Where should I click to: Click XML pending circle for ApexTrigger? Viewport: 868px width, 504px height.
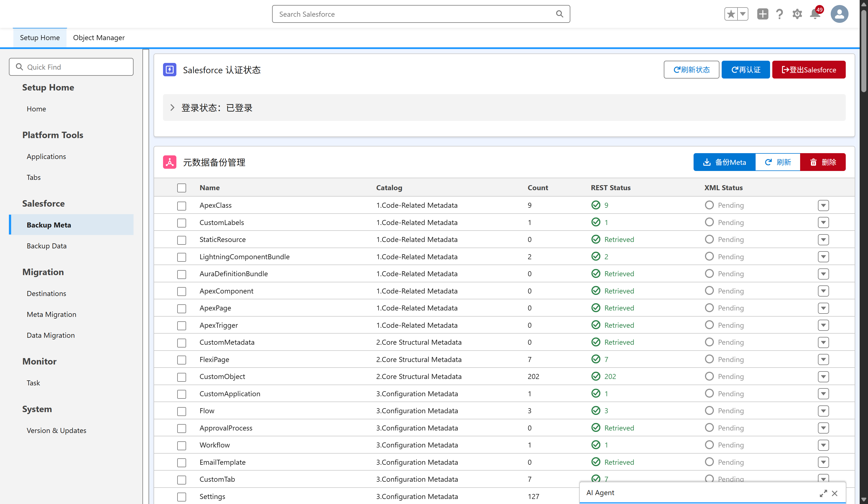pos(709,325)
